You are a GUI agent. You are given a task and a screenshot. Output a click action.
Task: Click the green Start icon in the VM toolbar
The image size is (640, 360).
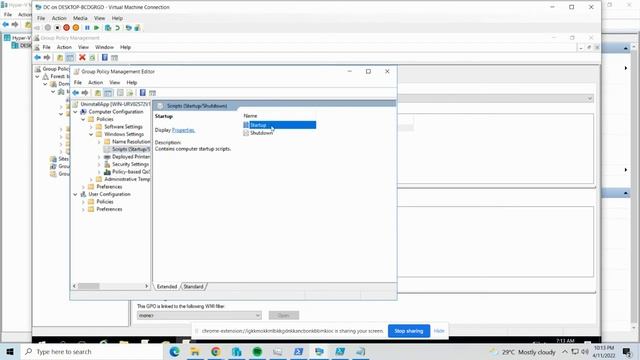tap(96, 28)
